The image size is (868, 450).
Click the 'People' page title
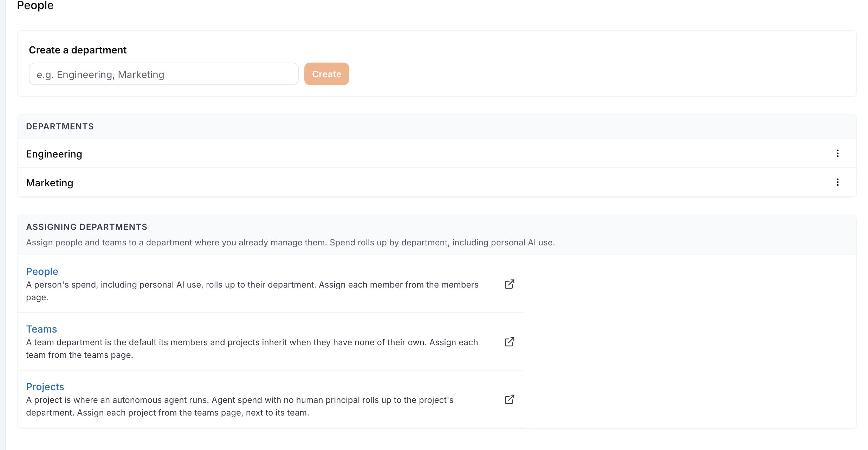coord(35,5)
